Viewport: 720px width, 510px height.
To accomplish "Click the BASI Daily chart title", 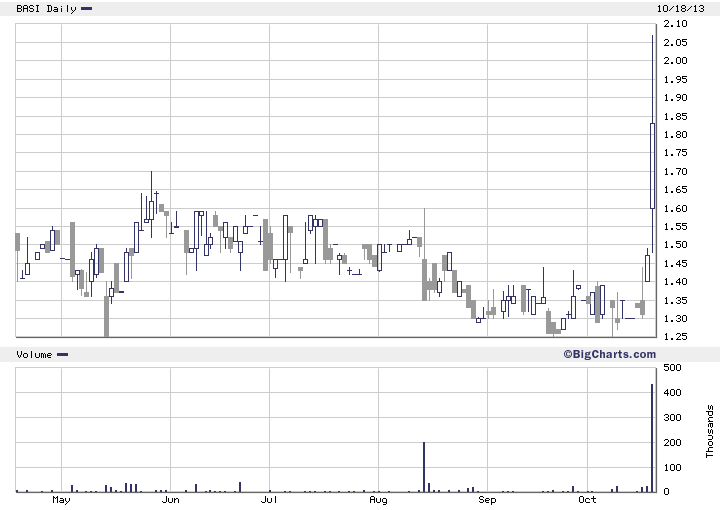I will pyautogui.click(x=46, y=9).
